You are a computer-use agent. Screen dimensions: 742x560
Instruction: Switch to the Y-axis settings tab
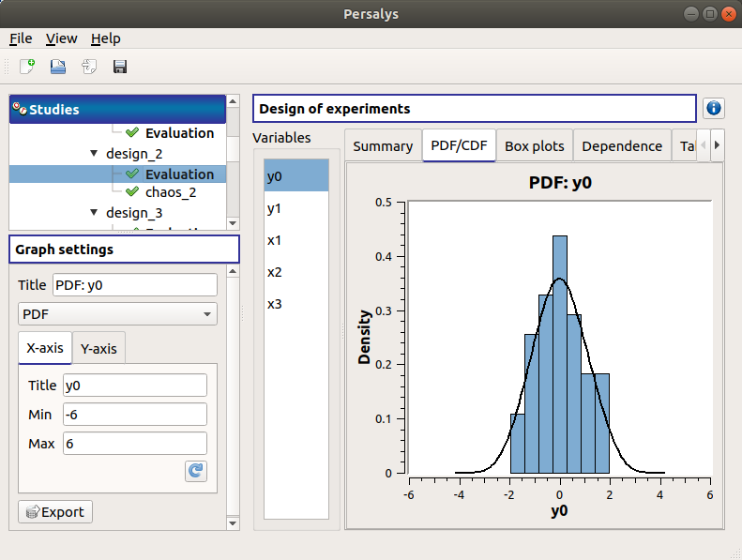tap(98, 348)
